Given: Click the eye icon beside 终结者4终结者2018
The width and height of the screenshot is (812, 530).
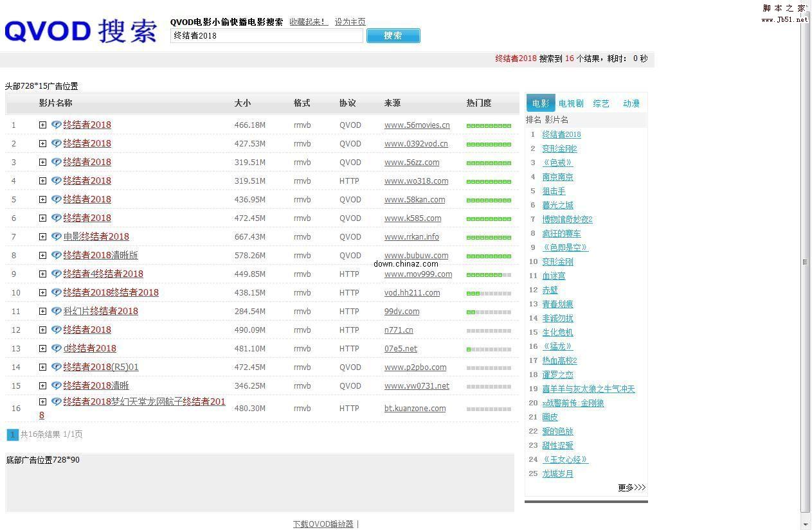Looking at the screenshot, I should coord(57,274).
